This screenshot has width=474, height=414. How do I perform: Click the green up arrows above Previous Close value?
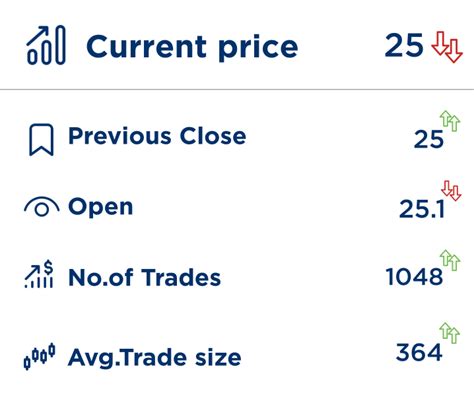[450, 121]
